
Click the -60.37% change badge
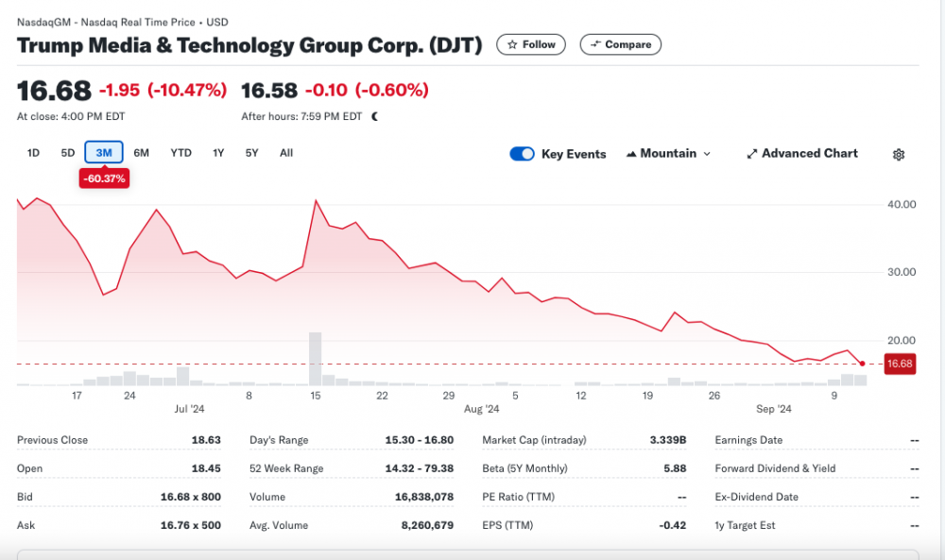[x=104, y=178]
